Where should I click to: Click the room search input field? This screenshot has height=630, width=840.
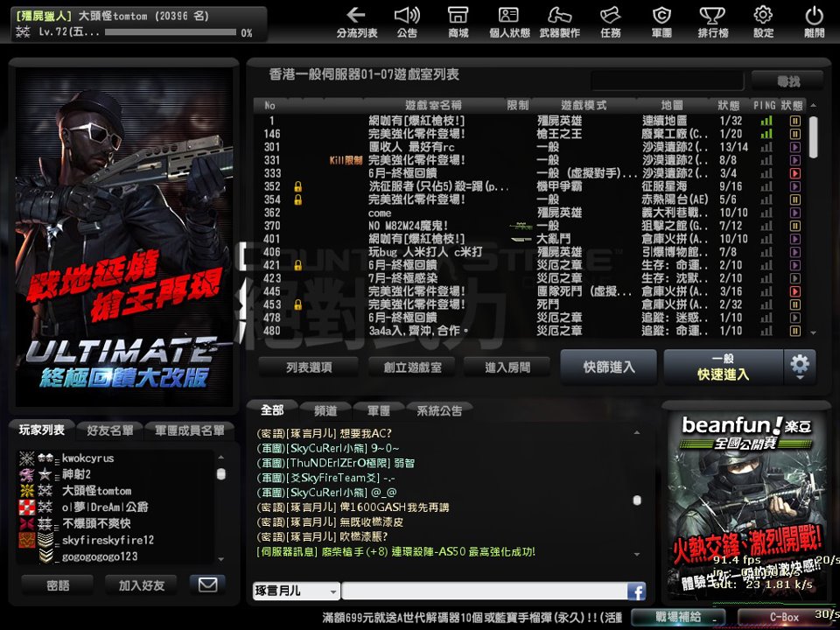(x=667, y=81)
